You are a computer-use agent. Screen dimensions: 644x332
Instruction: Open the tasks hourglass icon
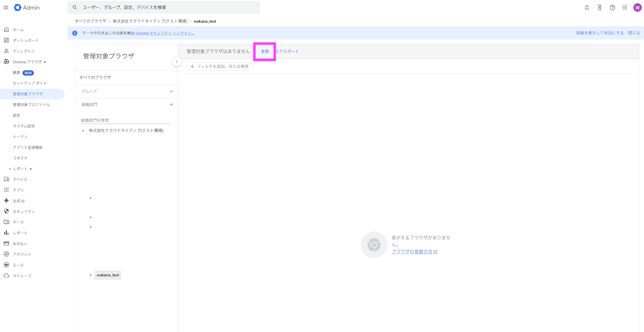(599, 8)
